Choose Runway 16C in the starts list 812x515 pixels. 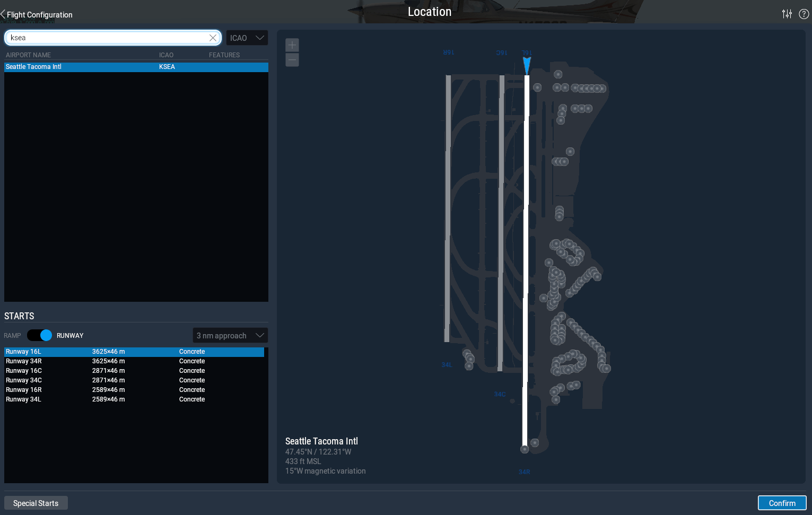(24, 371)
